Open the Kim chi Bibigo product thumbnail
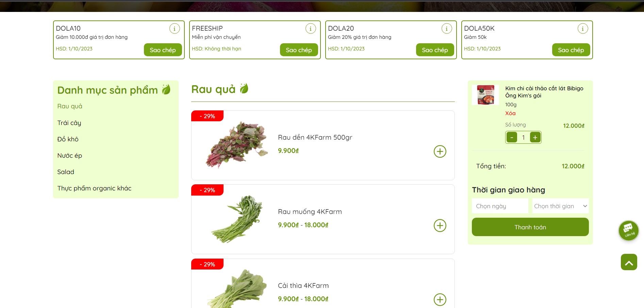The image size is (644, 308). coord(485,95)
